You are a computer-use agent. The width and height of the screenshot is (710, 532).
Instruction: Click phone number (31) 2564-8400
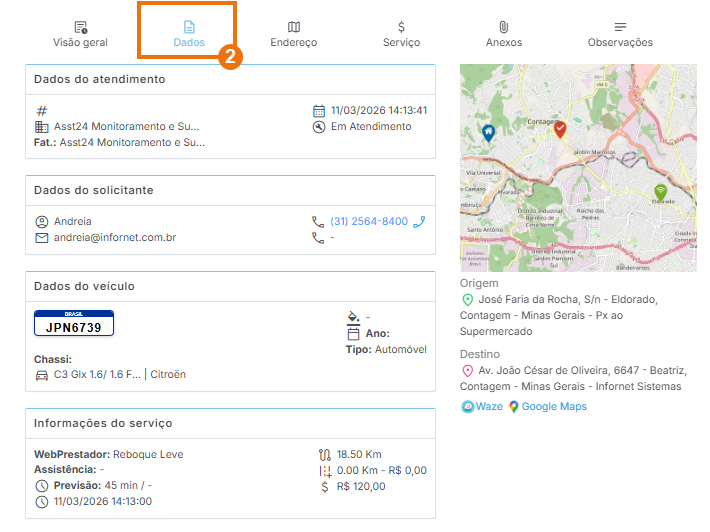[369, 222]
